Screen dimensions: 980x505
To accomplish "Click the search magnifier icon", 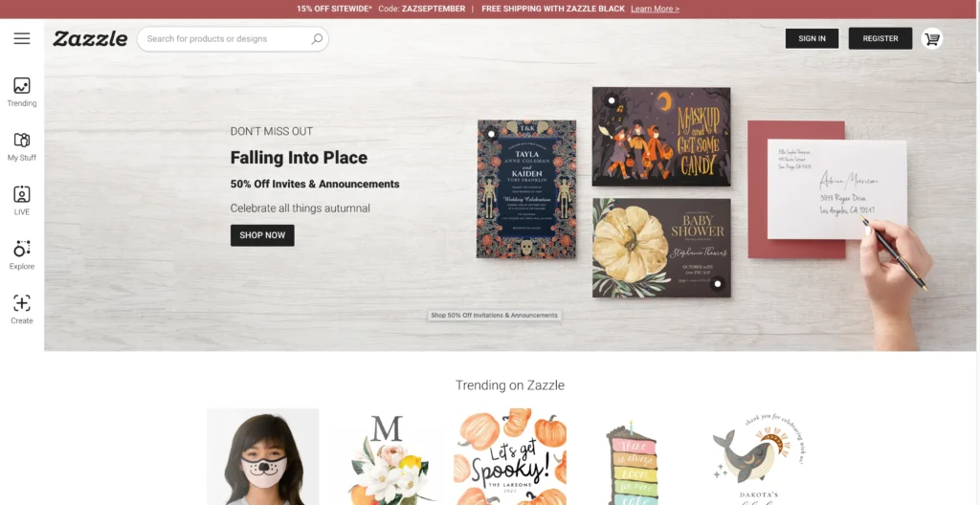I will tap(317, 39).
